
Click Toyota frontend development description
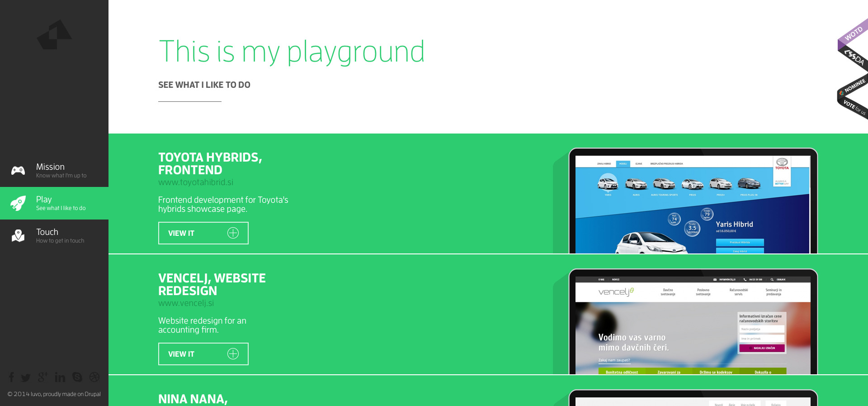(x=223, y=204)
